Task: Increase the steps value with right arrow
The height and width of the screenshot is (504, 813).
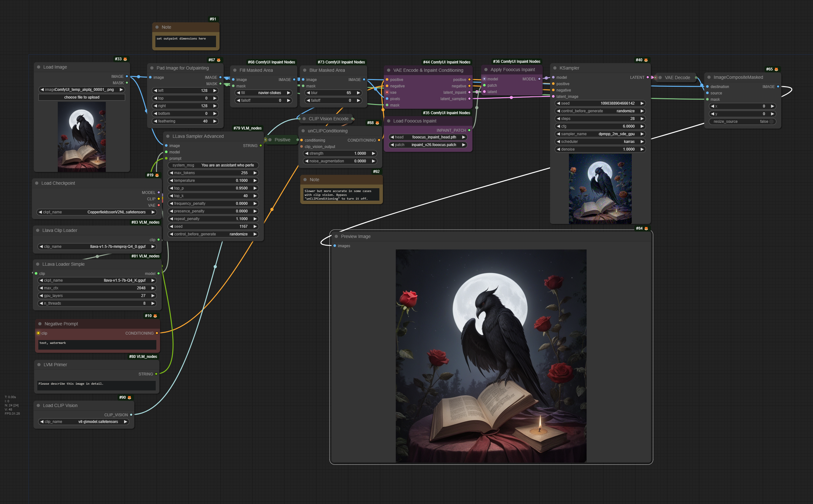Action: [x=642, y=119]
